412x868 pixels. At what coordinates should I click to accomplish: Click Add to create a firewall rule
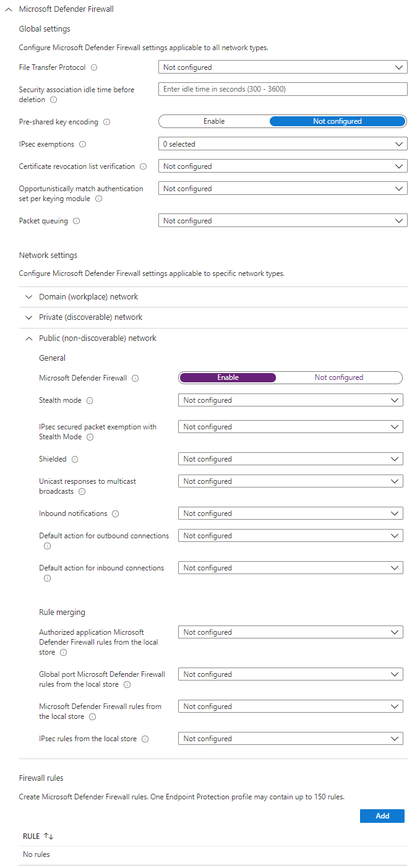click(382, 816)
